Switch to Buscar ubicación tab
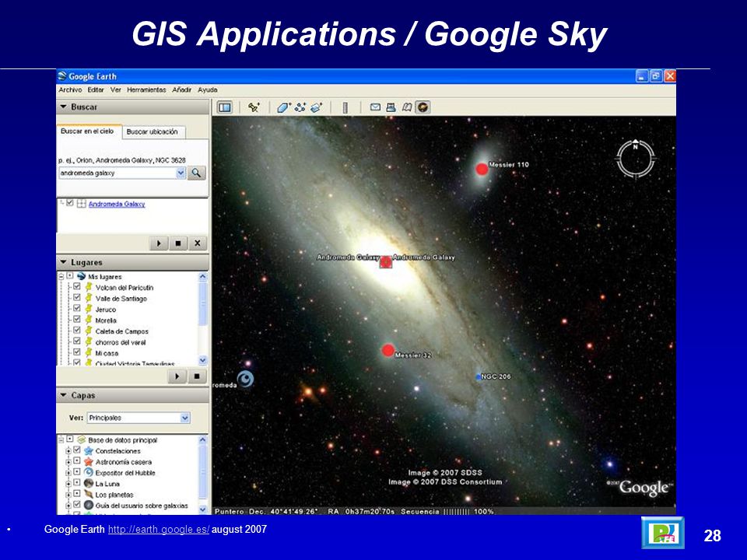The height and width of the screenshot is (560, 747). tap(153, 132)
